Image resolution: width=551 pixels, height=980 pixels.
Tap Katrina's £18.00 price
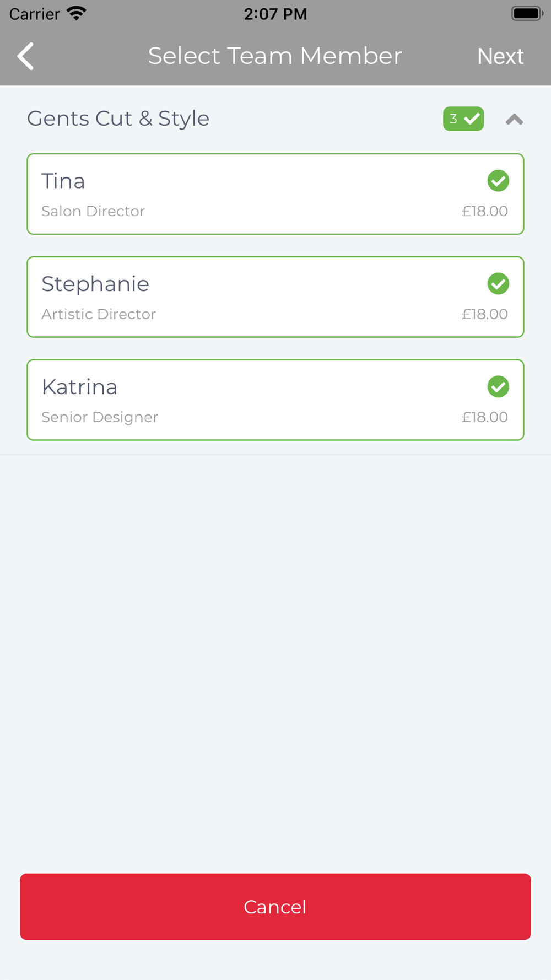(x=485, y=417)
